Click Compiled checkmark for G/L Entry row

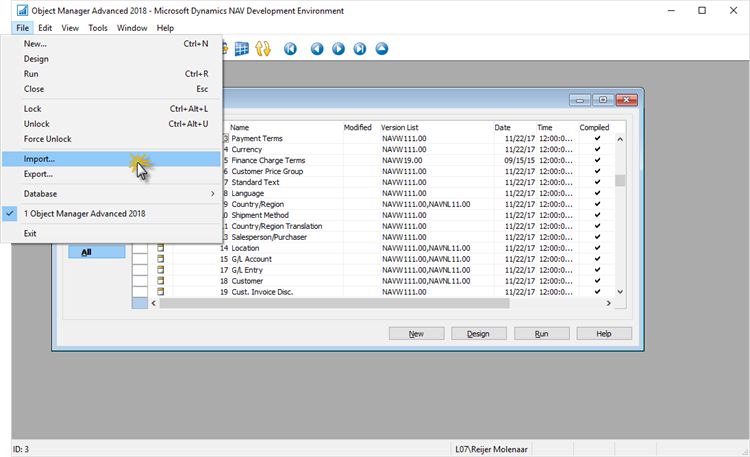(597, 270)
